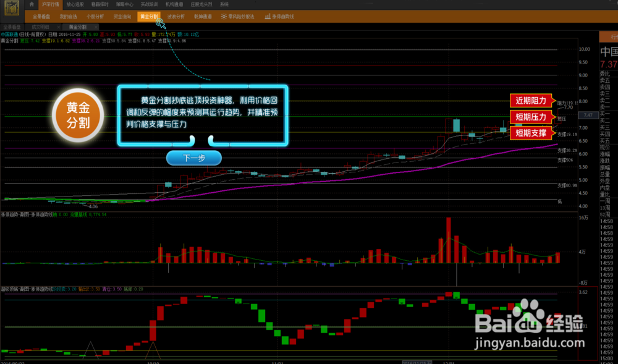
Task: Click the 中国联通 stock name in chart header
Action: [x=9, y=35]
